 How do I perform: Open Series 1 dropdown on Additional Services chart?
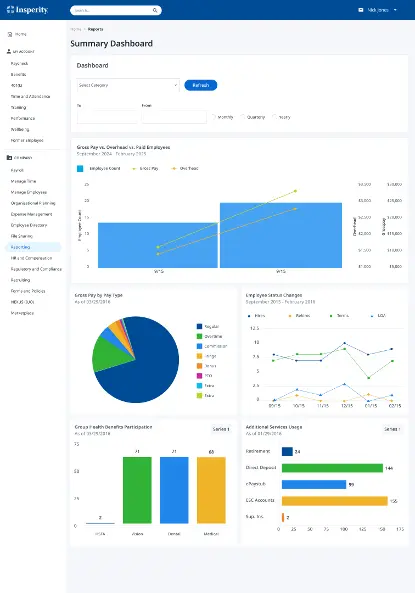pos(392,429)
